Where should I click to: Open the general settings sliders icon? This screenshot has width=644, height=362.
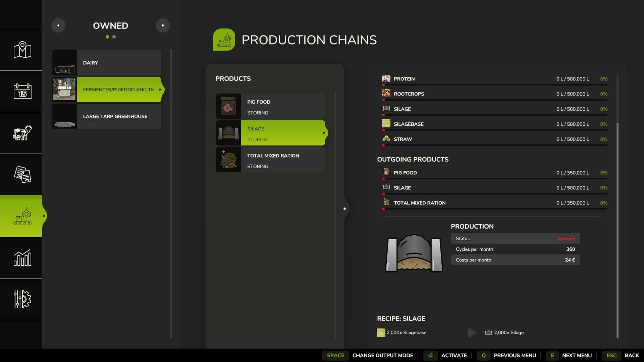(22, 299)
